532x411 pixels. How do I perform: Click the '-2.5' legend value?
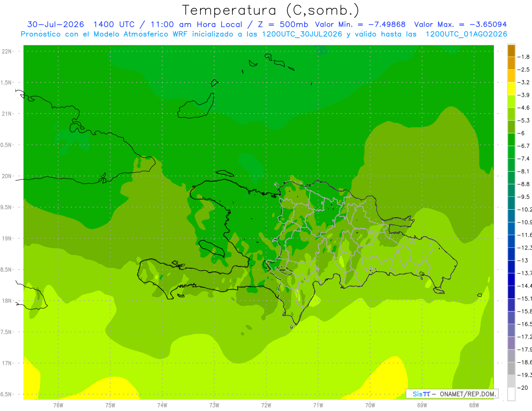[x=524, y=70]
